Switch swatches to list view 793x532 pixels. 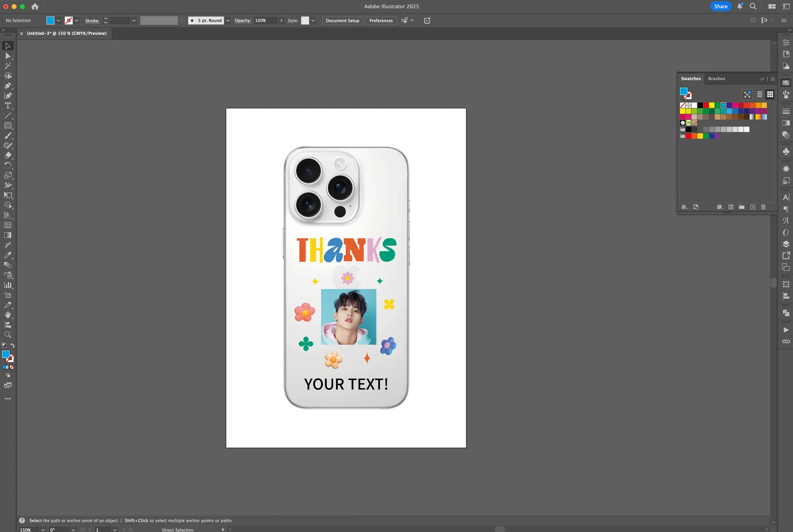click(x=760, y=94)
